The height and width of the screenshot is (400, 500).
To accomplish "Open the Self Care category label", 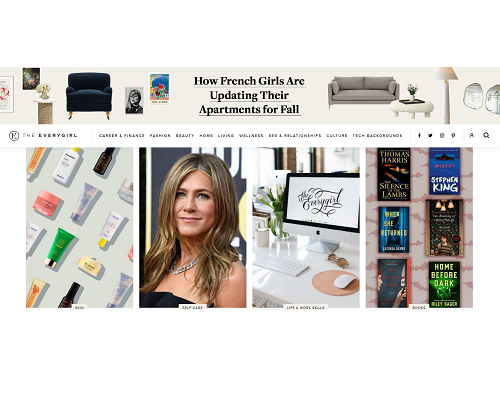I will pyautogui.click(x=193, y=307).
